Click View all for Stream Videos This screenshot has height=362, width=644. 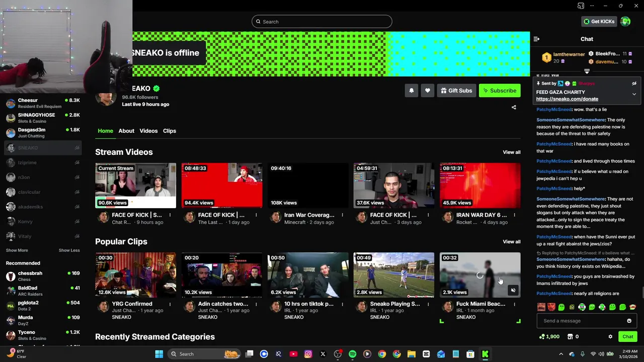(512, 152)
